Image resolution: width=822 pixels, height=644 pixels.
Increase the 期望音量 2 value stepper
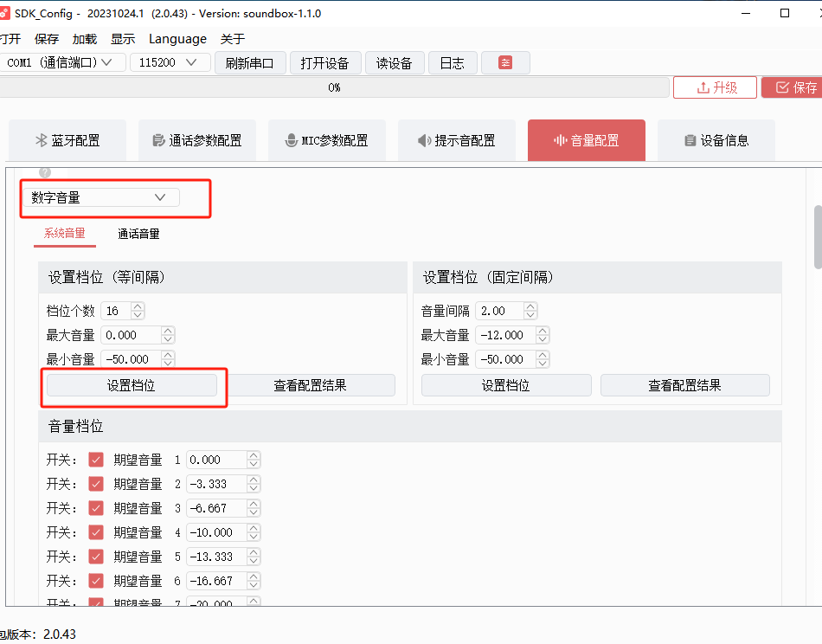click(254, 480)
